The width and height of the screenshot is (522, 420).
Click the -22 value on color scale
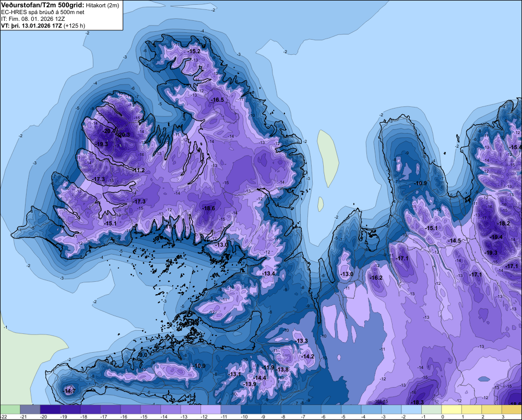point(4,417)
